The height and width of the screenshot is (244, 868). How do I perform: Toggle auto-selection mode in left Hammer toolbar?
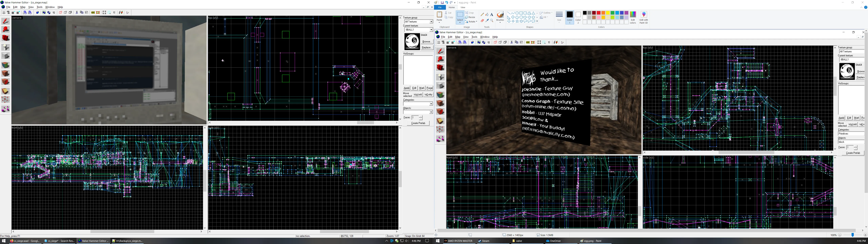(110, 13)
